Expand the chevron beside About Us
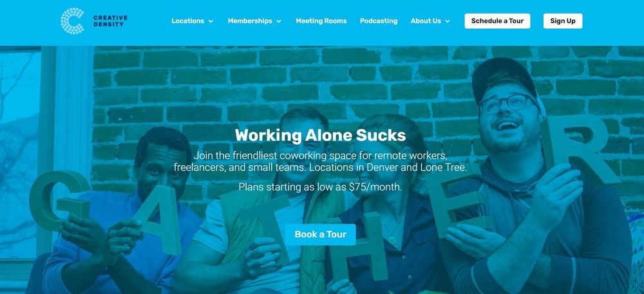Image resolution: width=644 pixels, height=294 pixels. pos(448,21)
